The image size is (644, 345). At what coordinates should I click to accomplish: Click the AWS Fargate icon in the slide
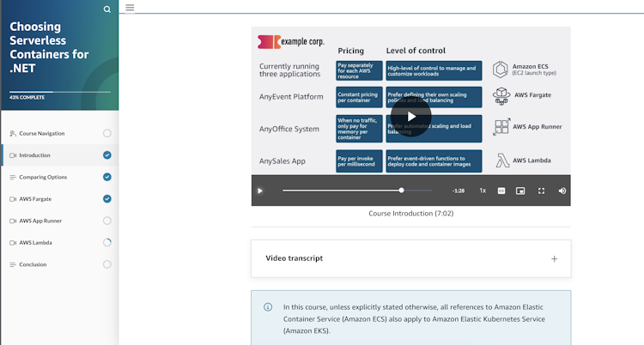point(501,96)
